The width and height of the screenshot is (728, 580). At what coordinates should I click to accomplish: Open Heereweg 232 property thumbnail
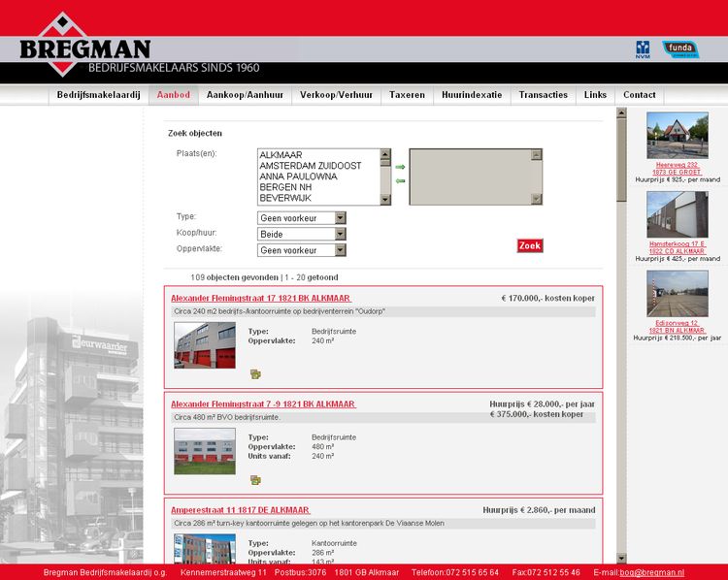(677, 136)
